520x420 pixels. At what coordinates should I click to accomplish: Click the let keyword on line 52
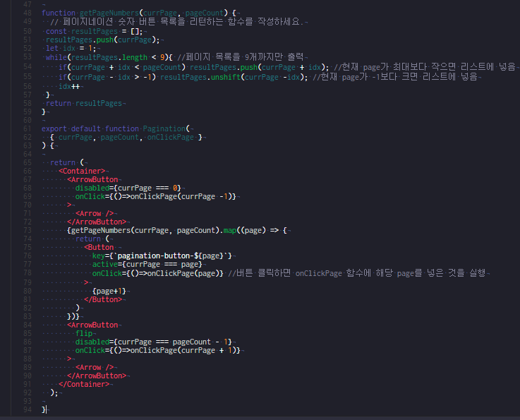pos(52,49)
